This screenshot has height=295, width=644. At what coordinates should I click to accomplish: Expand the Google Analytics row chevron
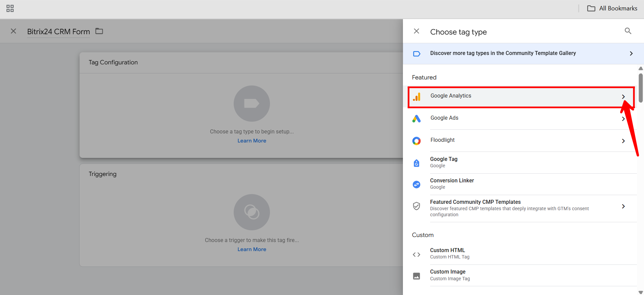click(x=623, y=97)
